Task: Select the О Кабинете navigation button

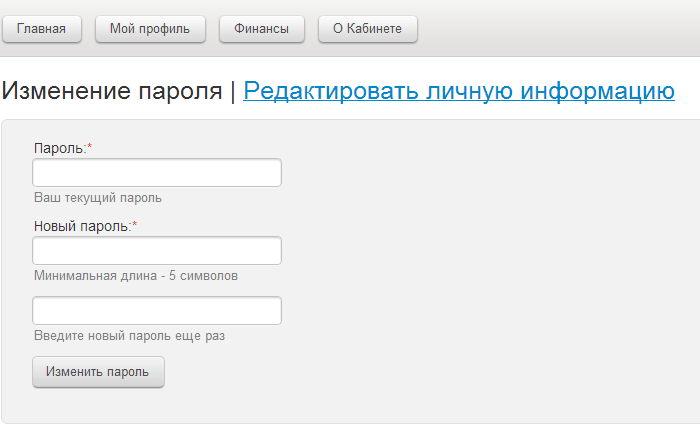Action: point(367,29)
